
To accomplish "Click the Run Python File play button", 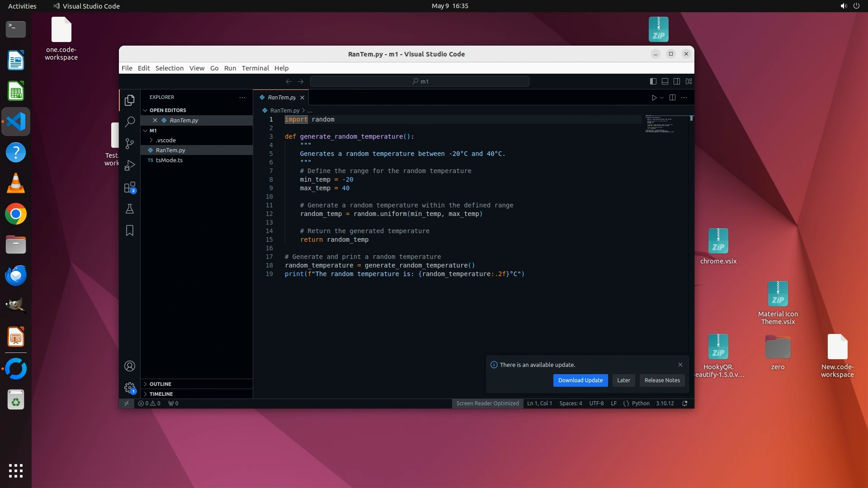I will click(x=654, y=98).
